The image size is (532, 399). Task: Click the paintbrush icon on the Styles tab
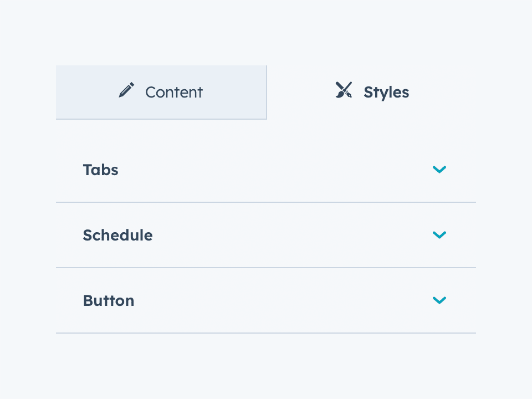pos(344,90)
